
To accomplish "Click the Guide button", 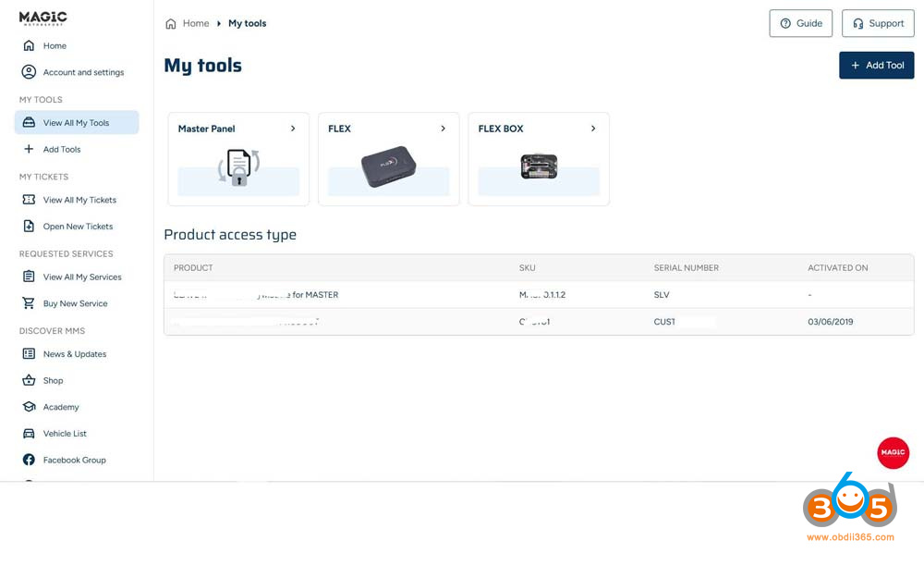I will [801, 24].
